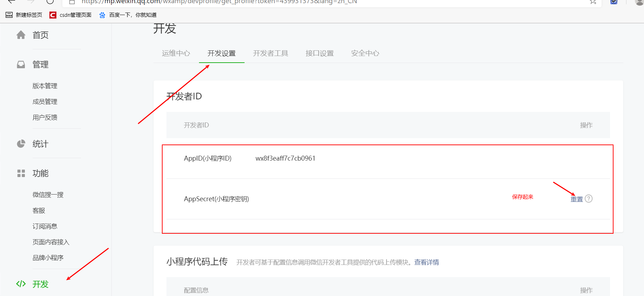Switch to the 接口设置 tab
Image resolution: width=644 pixels, height=296 pixels.
click(320, 53)
